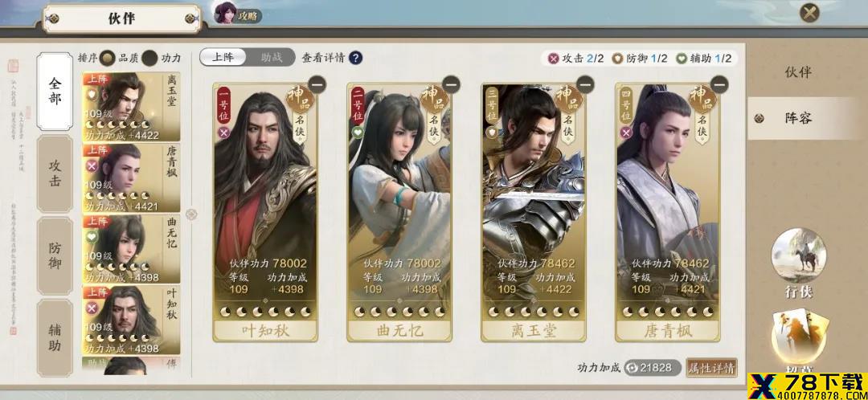This screenshot has width=868, height=400.
Task: Select the 上阵 toggle option
Action: (x=223, y=57)
